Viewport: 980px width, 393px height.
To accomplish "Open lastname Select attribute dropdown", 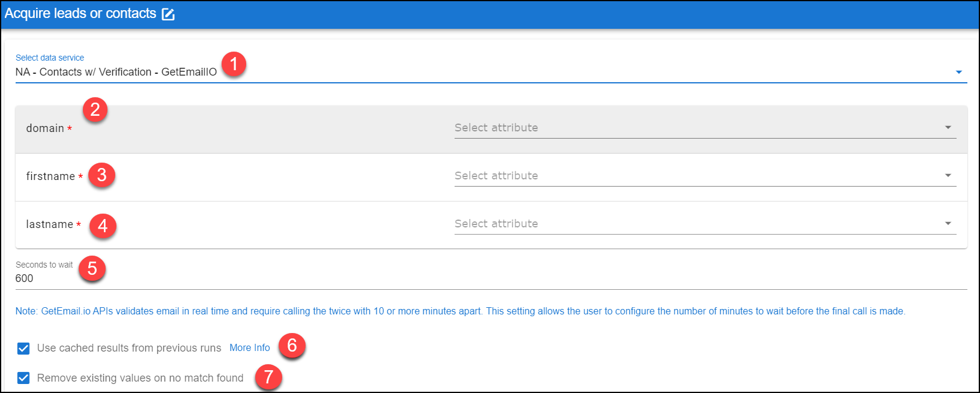I will point(705,224).
